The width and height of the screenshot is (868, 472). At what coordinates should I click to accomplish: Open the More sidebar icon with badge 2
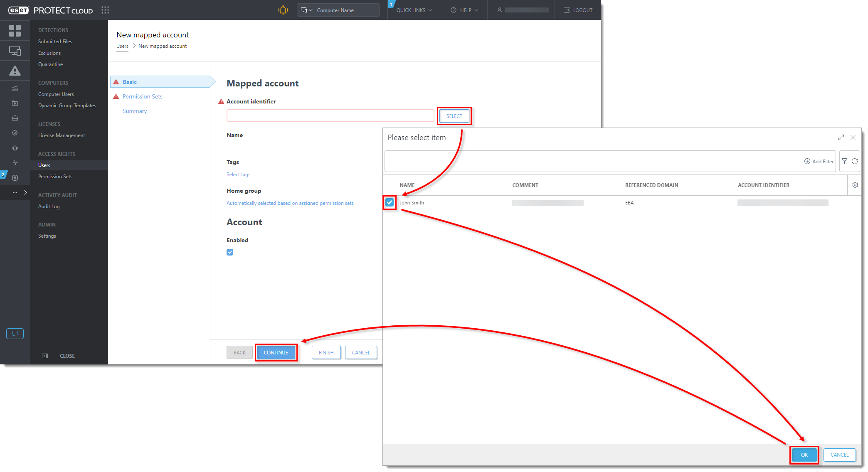[x=15, y=178]
